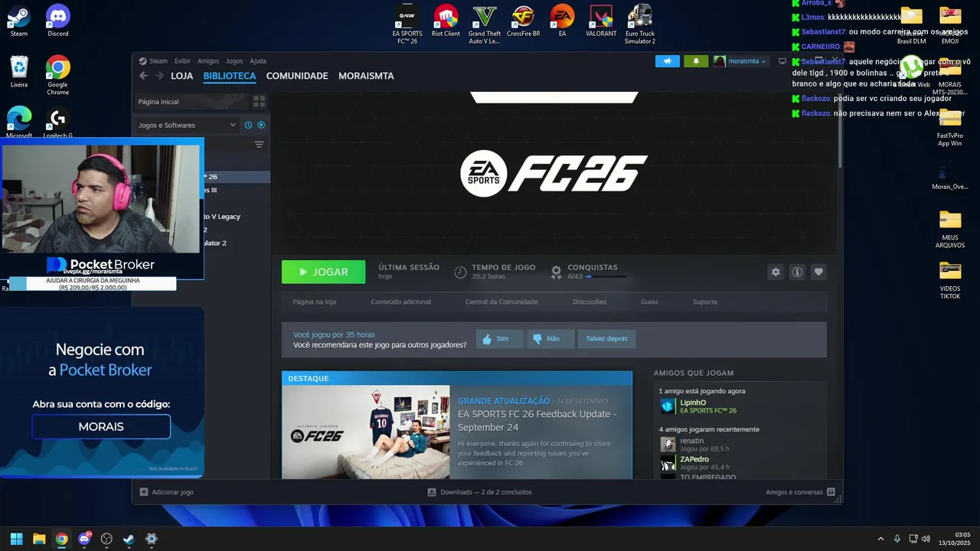The height and width of the screenshot is (551, 980).
Task: Open Conteúdo adicional link
Action: (x=400, y=302)
